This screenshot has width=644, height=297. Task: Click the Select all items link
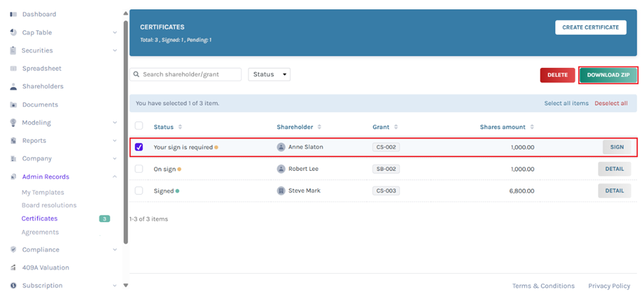567,104
